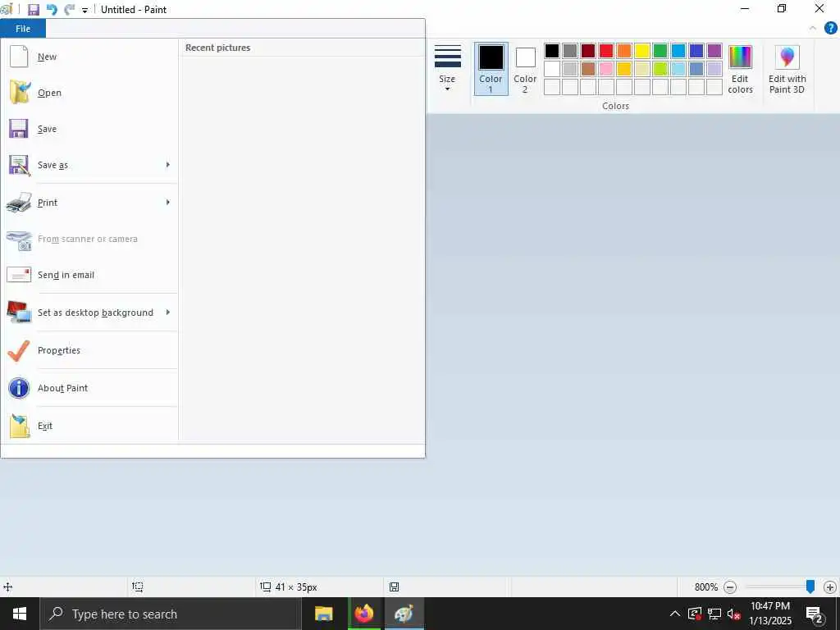Open the notification center icon
840x630 pixels.
[x=814, y=614]
